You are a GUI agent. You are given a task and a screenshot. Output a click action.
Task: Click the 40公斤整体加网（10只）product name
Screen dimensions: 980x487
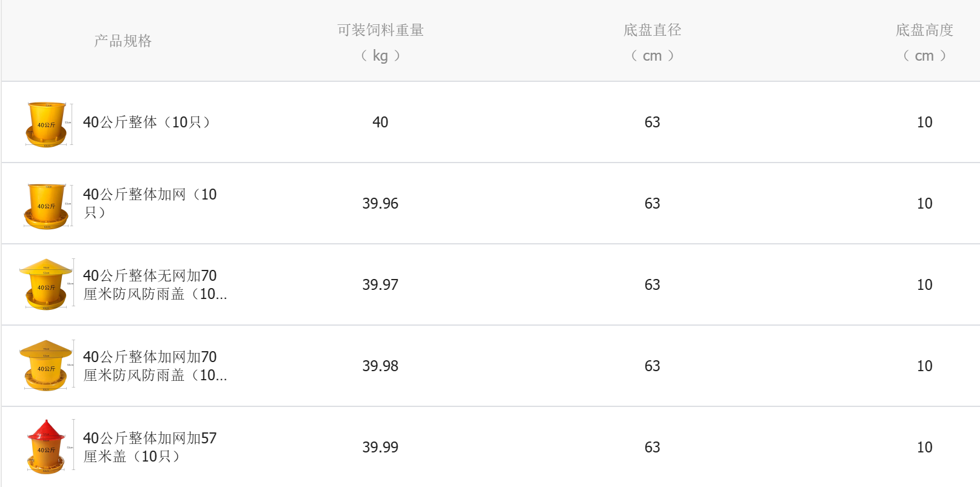click(x=149, y=203)
